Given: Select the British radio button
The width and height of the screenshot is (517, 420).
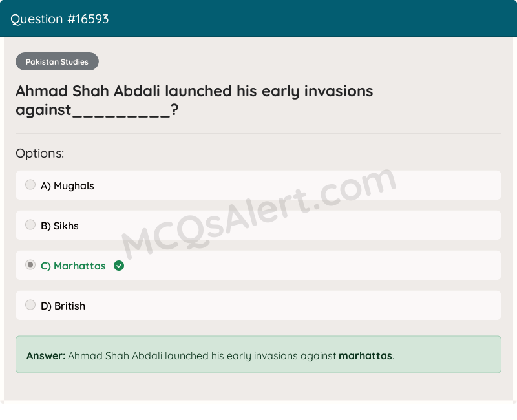Looking at the screenshot, I should click(30, 304).
